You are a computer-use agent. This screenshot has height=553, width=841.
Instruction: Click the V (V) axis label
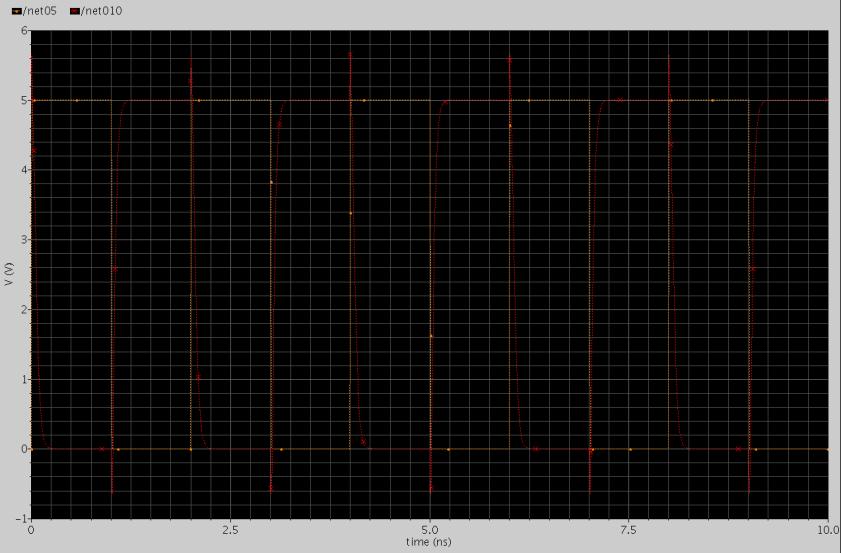click(x=8, y=274)
